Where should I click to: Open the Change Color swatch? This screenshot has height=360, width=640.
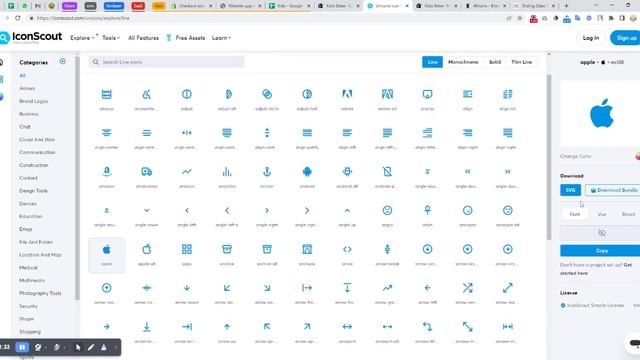point(637,156)
